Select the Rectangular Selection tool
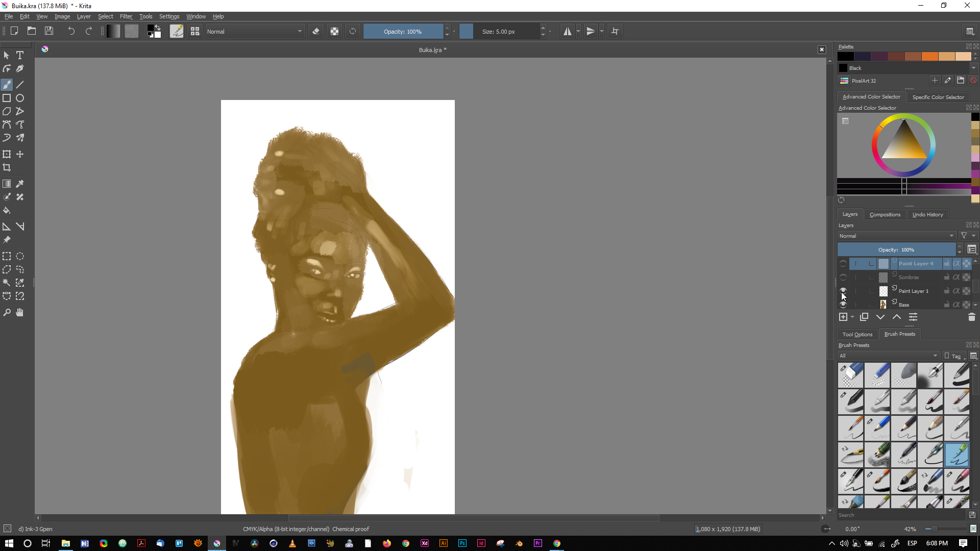This screenshot has height=551, width=980. (7, 256)
